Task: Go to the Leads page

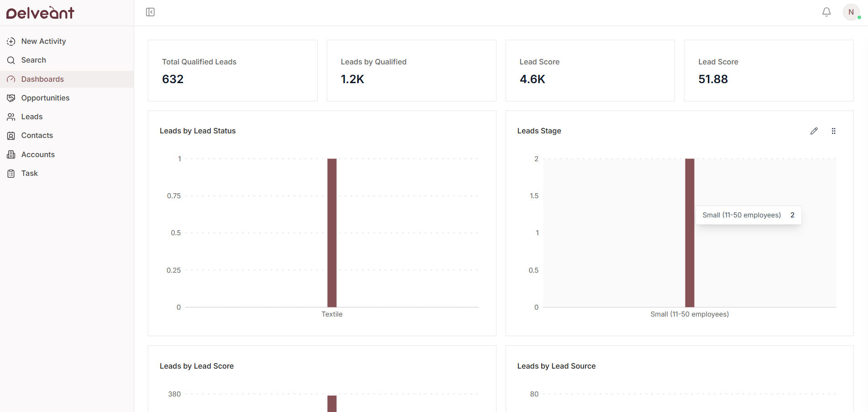Action: 32,117
